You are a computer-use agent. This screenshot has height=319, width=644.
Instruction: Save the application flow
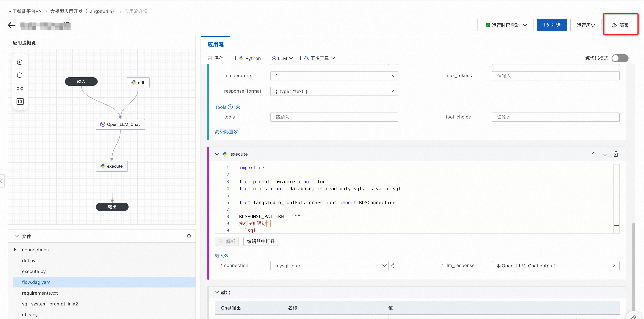[216, 58]
